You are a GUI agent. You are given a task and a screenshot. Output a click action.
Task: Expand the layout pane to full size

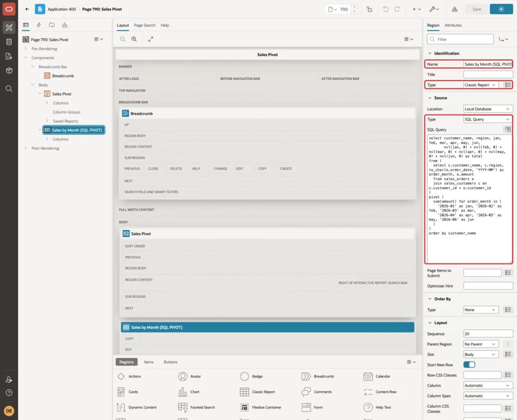click(x=150, y=39)
